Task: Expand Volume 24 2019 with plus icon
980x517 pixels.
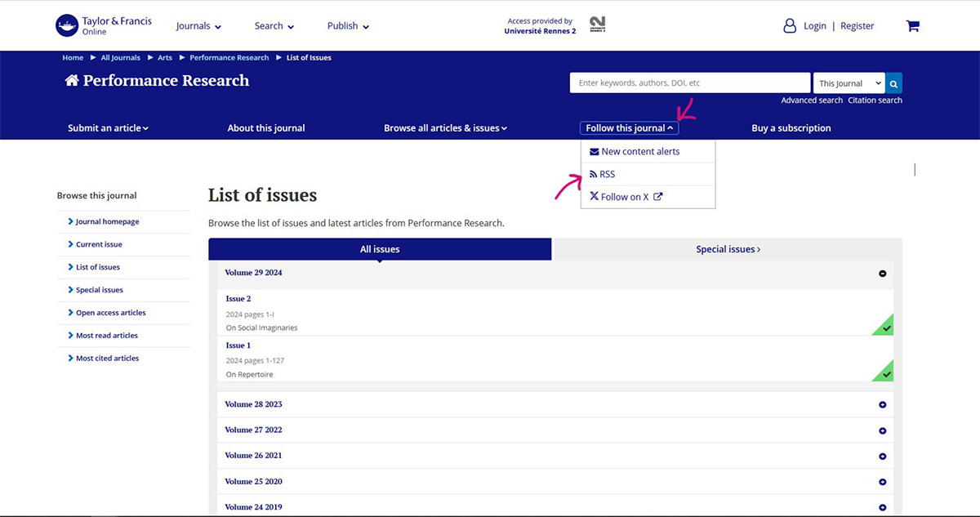Action: pos(882,507)
